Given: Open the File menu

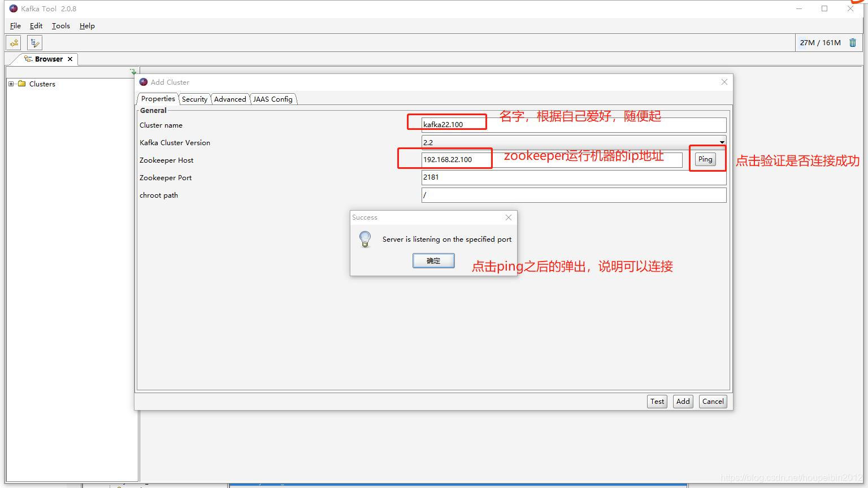Looking at the screenshot, I should 15,26.
